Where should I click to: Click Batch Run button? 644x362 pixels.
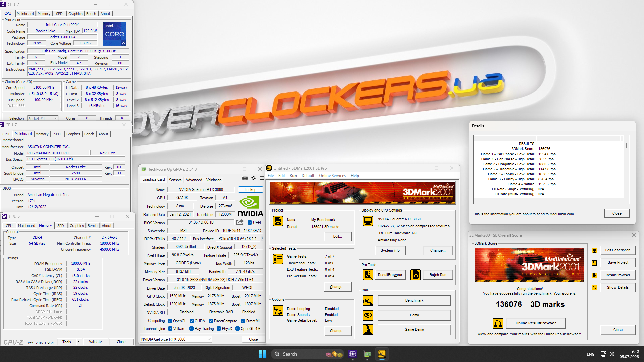pyautogui.click(x=438, y=275)
